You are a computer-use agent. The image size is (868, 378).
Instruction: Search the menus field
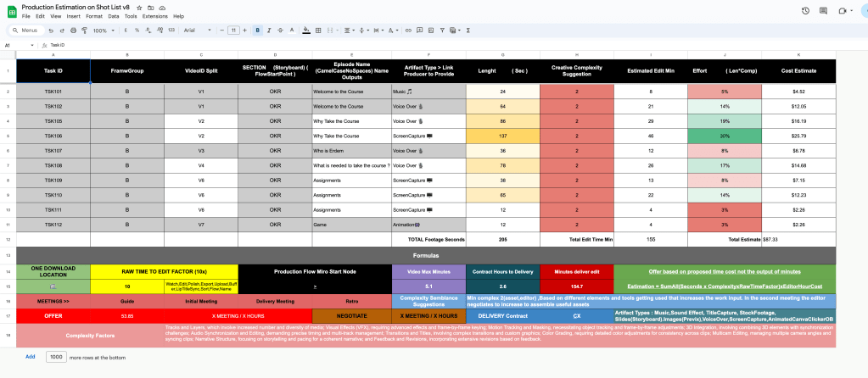[x=25, y=31]
